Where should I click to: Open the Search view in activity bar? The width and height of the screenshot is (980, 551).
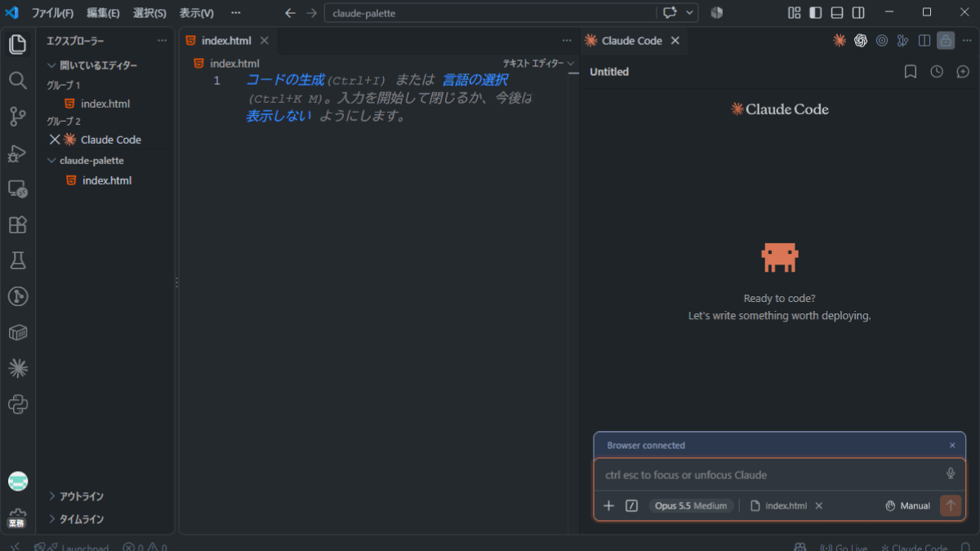(18, 80)
